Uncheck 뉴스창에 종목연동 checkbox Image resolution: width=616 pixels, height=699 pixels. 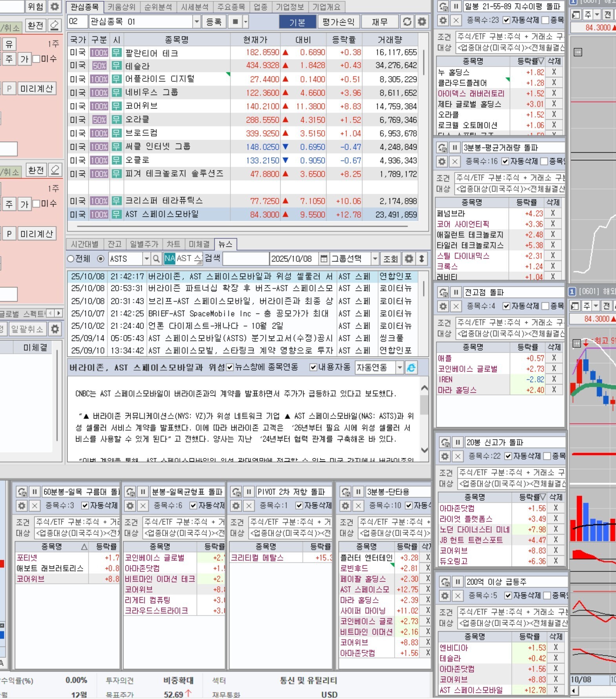click(x=230, y=368)
